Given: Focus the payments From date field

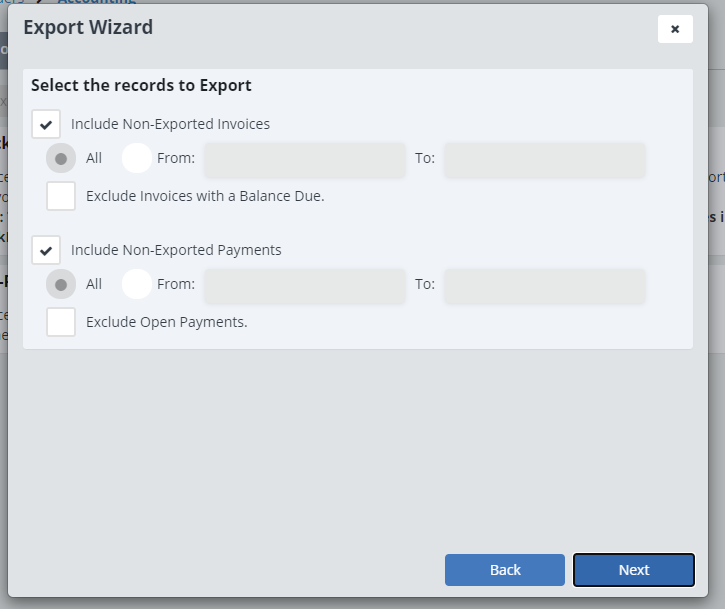Looking at the screenshot, I should tap(304, 285).
